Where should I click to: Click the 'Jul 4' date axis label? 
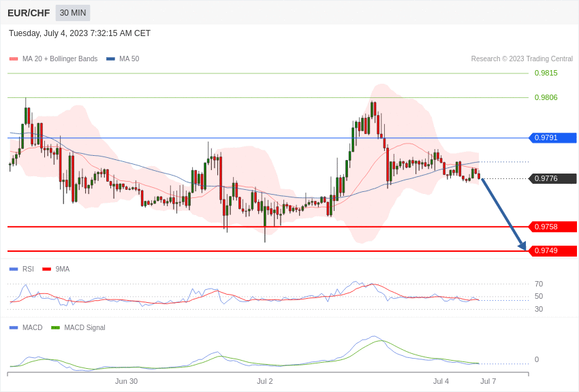(x=441, y=381)
